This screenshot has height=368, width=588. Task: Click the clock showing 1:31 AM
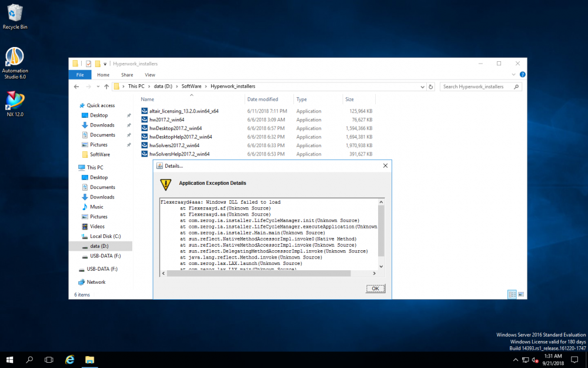click(553, 360)
